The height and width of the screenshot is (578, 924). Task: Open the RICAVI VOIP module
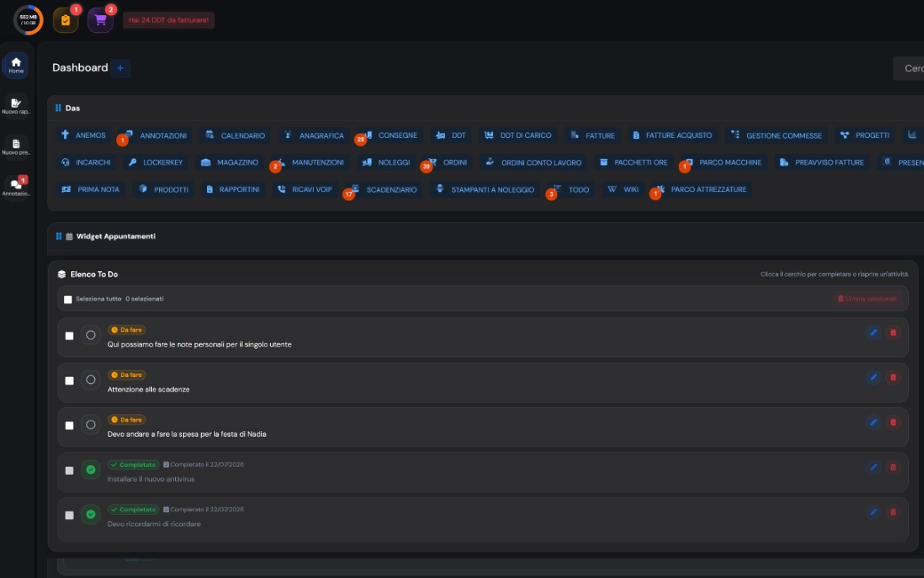(305, 189)
